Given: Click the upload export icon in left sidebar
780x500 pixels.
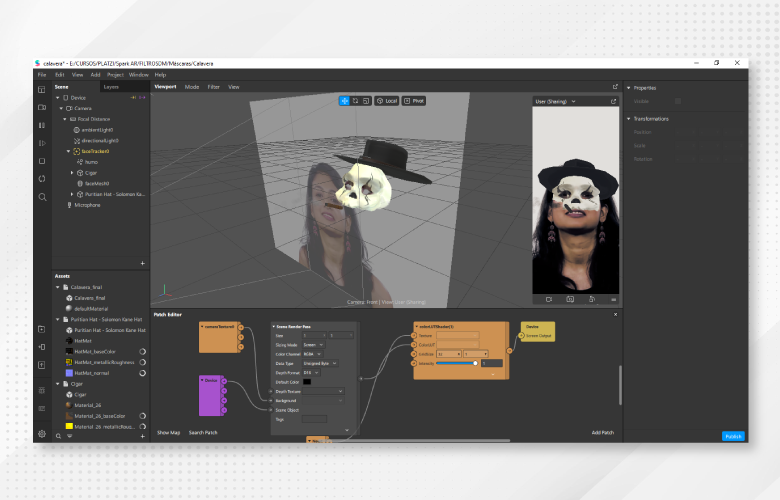Looking at the screenshot, I should 42,365.
